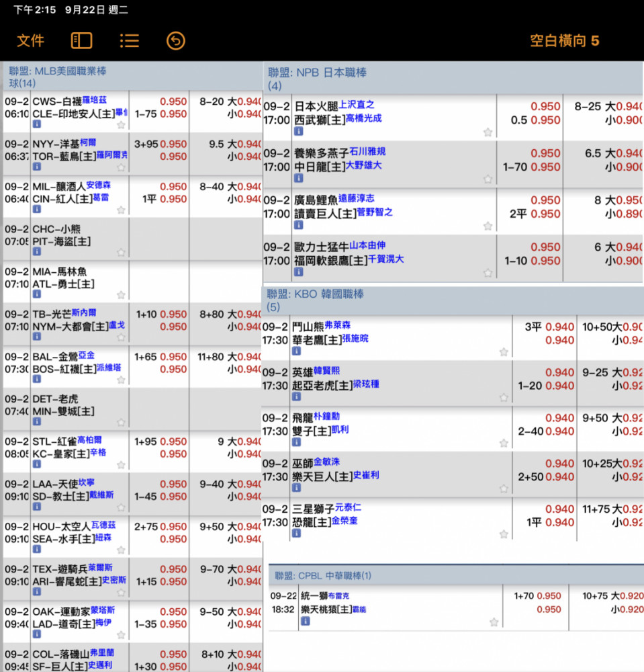The image size is (644, 672).
Task: Pick handicap 1-10 0.950 for 福岡軟銀鷹
Action: (533, 261)
